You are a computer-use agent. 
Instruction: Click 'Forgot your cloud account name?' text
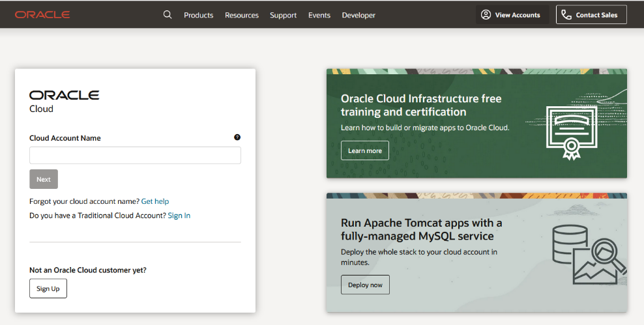[84, 201]
